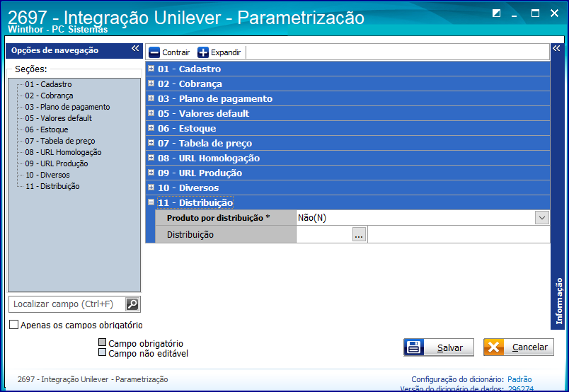569x392 pixels.
Task: Expand section 01 - Cadastro
Action: click(151, 68)
